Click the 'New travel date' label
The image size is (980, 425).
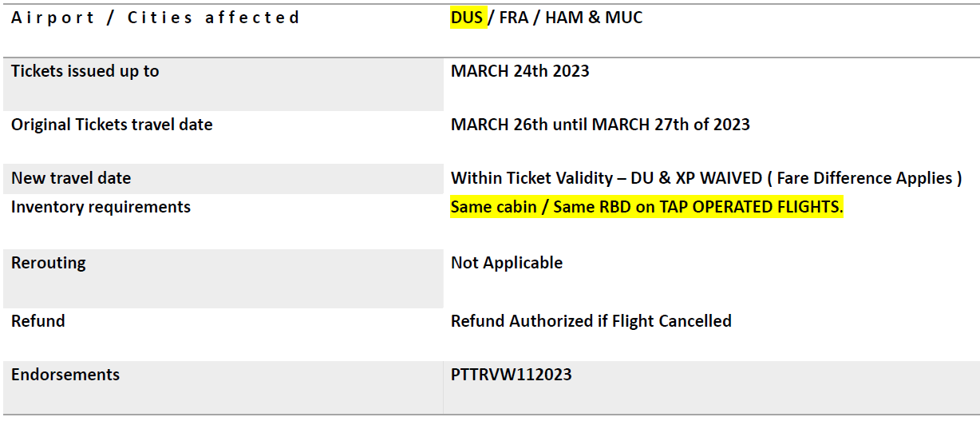click(71, 178)
